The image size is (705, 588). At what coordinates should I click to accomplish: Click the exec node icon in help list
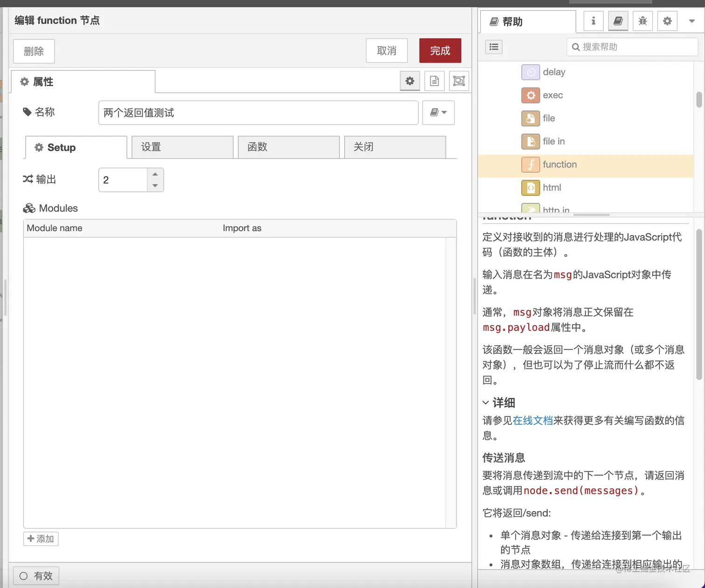click(531, 96)
